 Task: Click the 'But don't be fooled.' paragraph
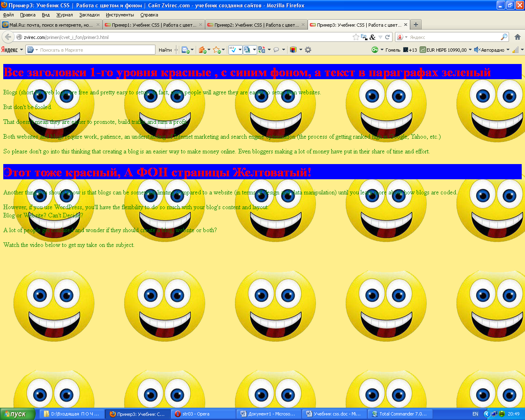[27, 107]
